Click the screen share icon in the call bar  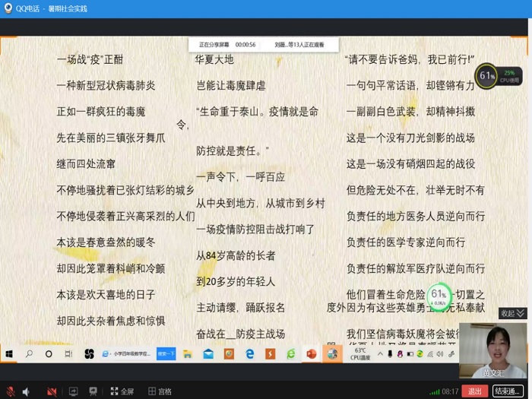tap(73, 391)
